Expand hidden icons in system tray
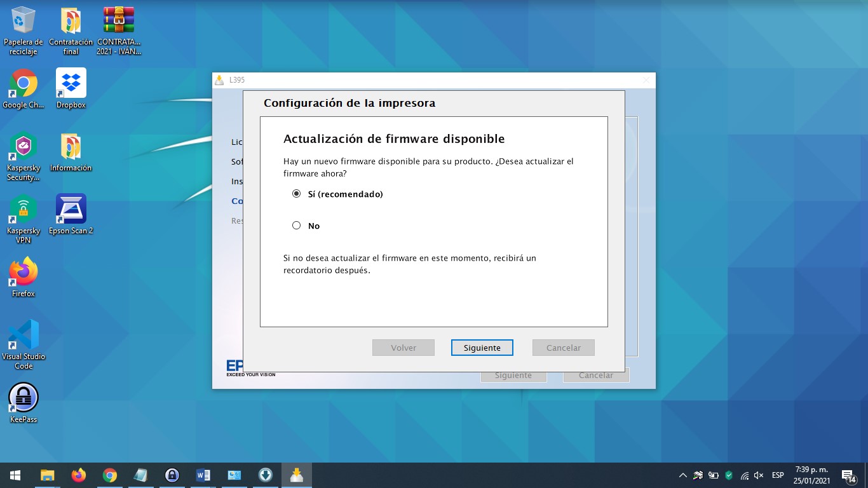868x488 pixels. (682, 475)
